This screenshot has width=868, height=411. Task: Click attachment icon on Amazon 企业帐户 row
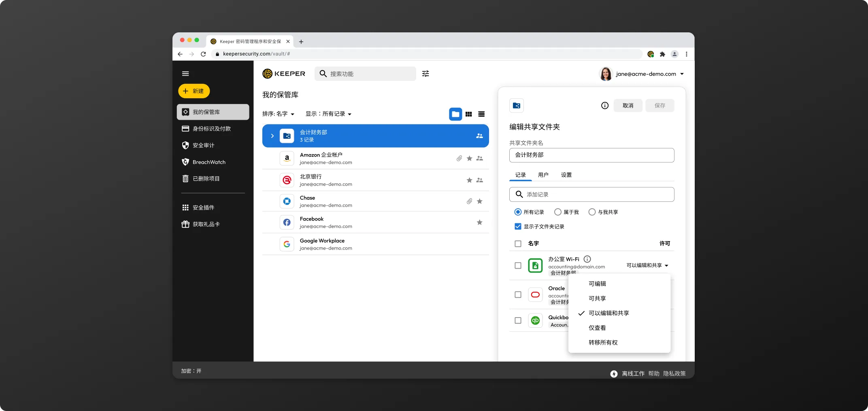coord(459,159)
